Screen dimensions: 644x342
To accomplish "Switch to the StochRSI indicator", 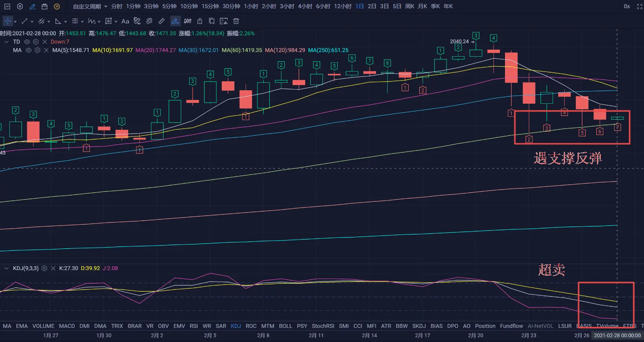I will click(x=323, y=326).
